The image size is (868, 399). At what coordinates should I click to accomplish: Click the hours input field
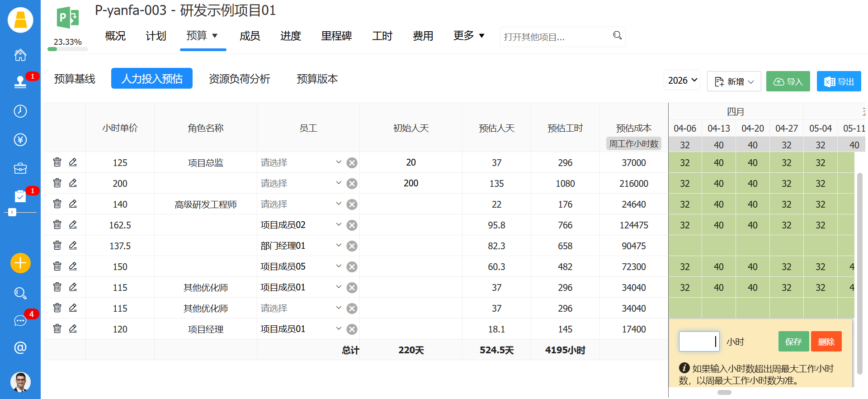tap(698, 342)
